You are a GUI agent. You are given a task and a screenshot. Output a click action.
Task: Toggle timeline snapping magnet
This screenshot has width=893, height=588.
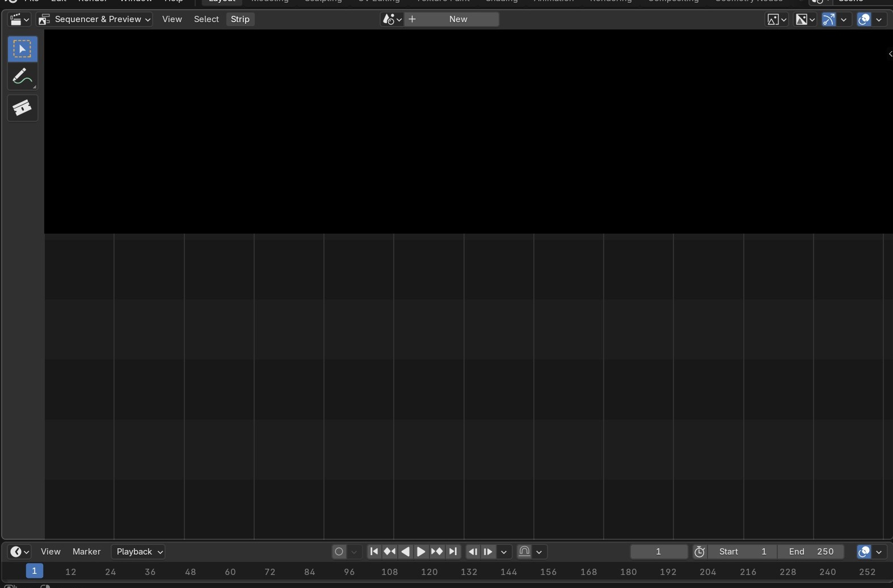point(524,552)
